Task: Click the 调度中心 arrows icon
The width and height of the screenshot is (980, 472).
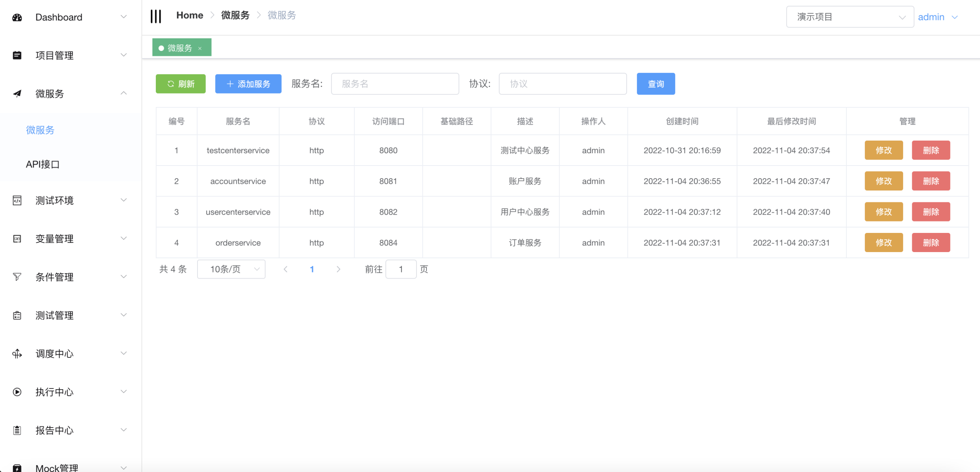Action: 17,353
